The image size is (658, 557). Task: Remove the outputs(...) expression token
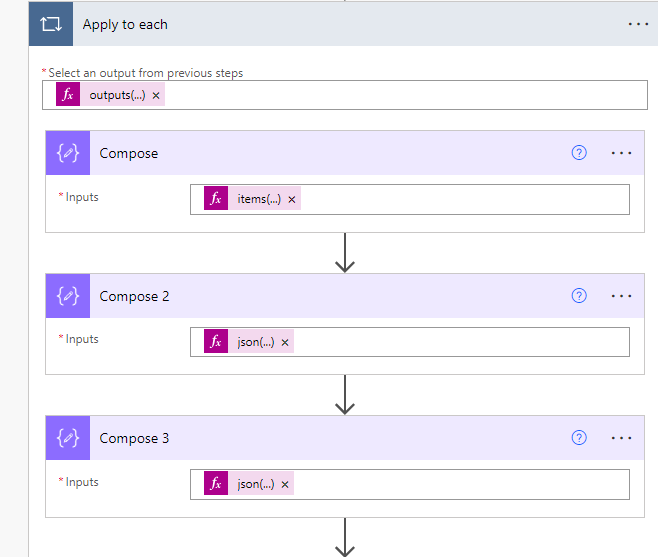click(156, 96)
